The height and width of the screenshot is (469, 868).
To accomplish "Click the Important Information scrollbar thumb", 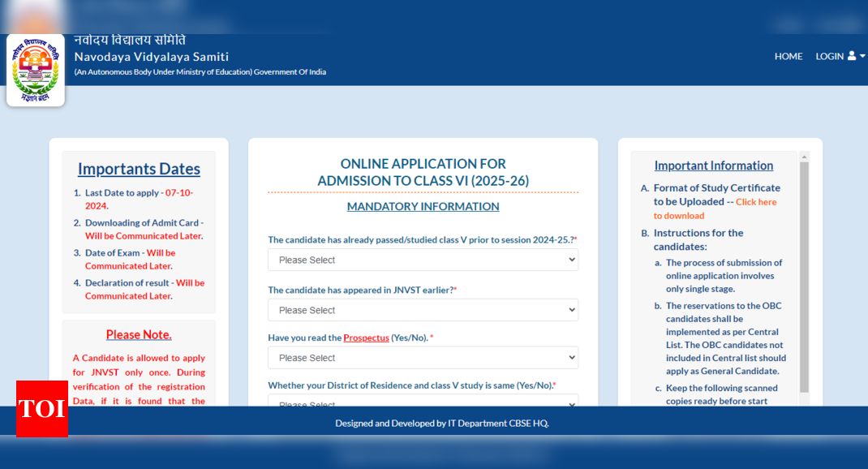I will [x=805, y=277].
